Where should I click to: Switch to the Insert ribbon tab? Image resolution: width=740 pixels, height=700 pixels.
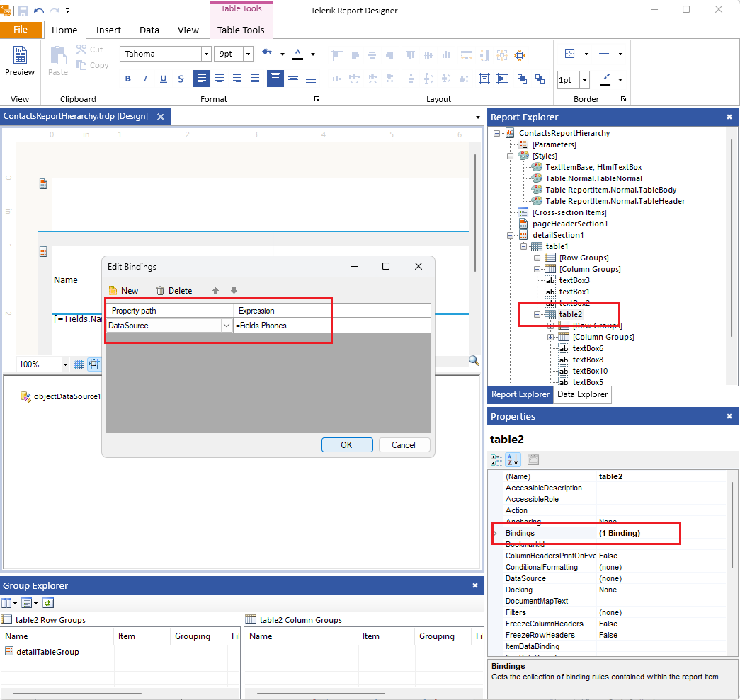108,30
